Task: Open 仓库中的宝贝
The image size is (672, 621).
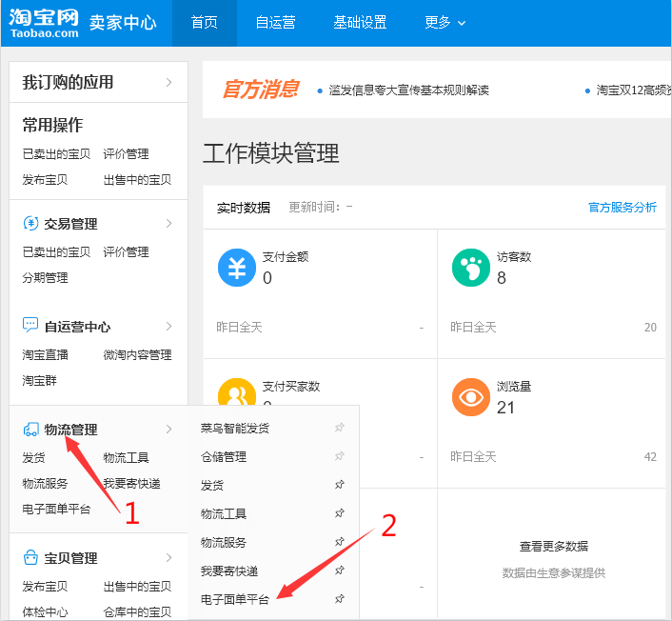Action: click(137, 612)
